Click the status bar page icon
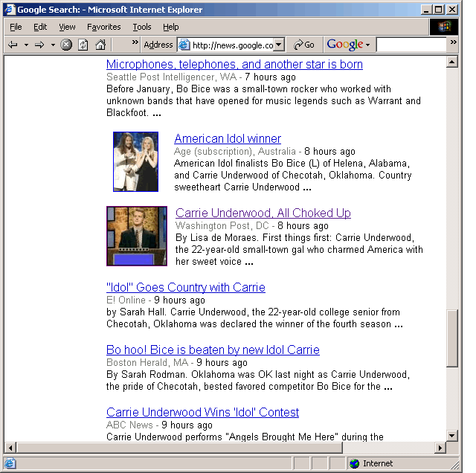This screenshot has height=473, width=476. point(10,463)
